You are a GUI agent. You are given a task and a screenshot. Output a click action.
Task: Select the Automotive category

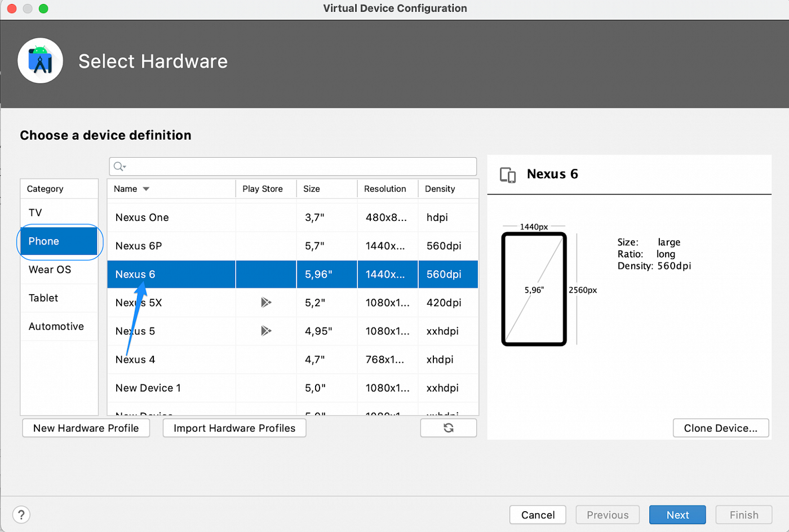tap(59, 326)
